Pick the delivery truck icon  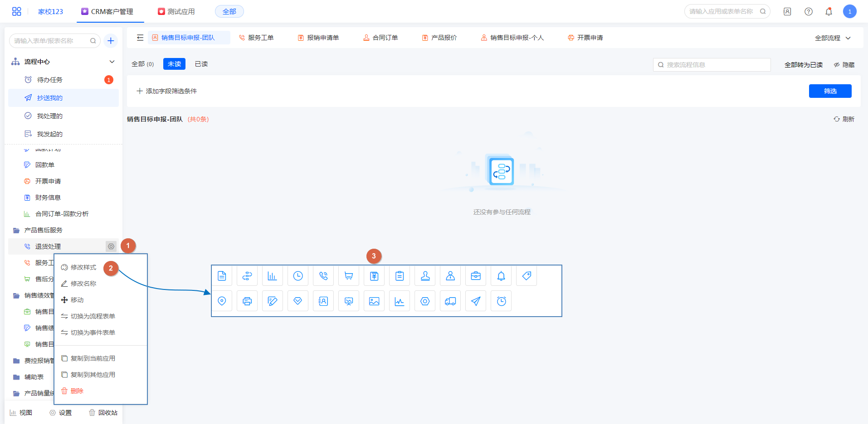click(450, 301)
